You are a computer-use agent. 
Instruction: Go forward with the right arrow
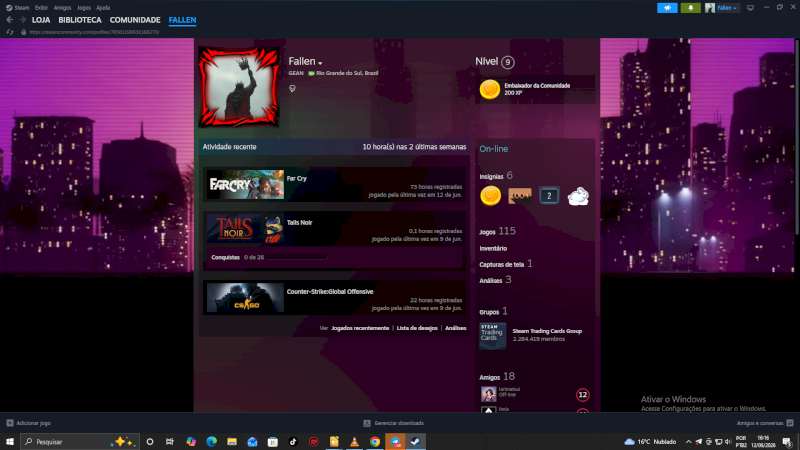pyautogui.click(x=22, y=20)
